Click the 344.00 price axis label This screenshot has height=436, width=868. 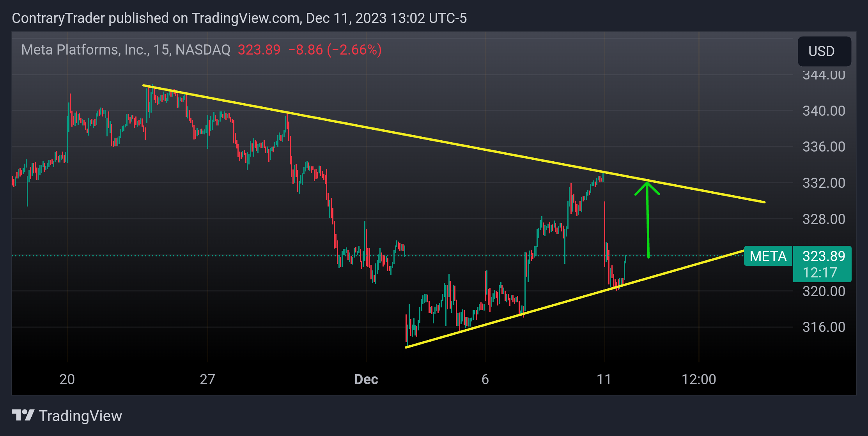[824, 75]
